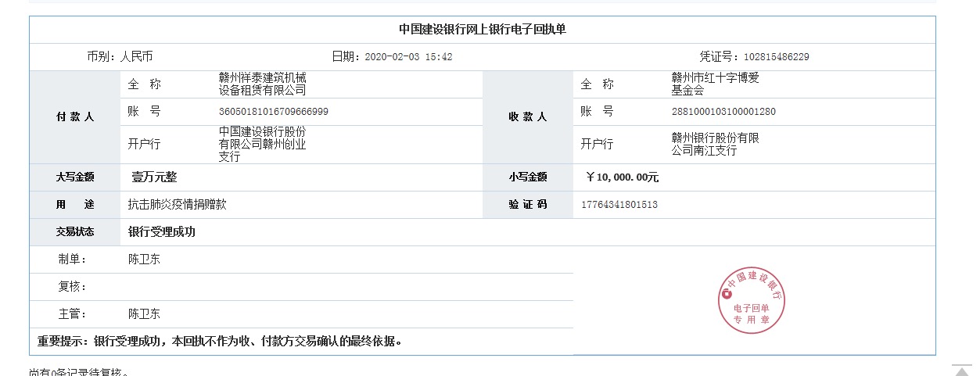Select verification code 17764341801513
This screenshot has width=980, height=376.
pyautogui.click(x=619, y=205)
